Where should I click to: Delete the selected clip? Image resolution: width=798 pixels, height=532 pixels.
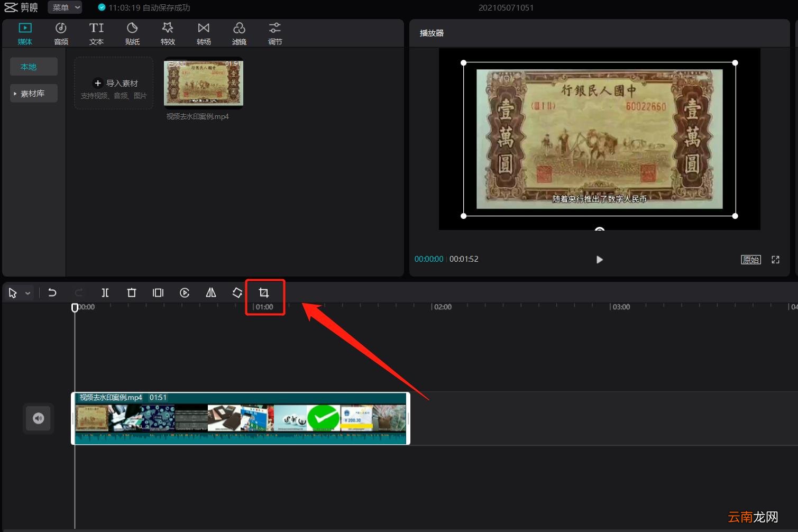click(x=132, y=292)
